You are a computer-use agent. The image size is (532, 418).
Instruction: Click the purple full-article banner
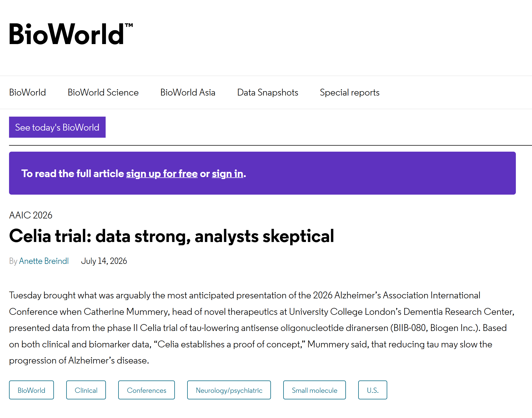[262, 173]
